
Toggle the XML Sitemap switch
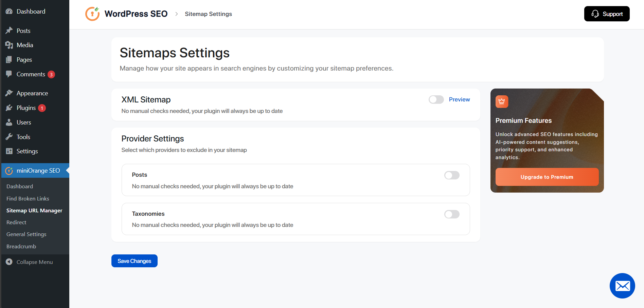[436, 99]
